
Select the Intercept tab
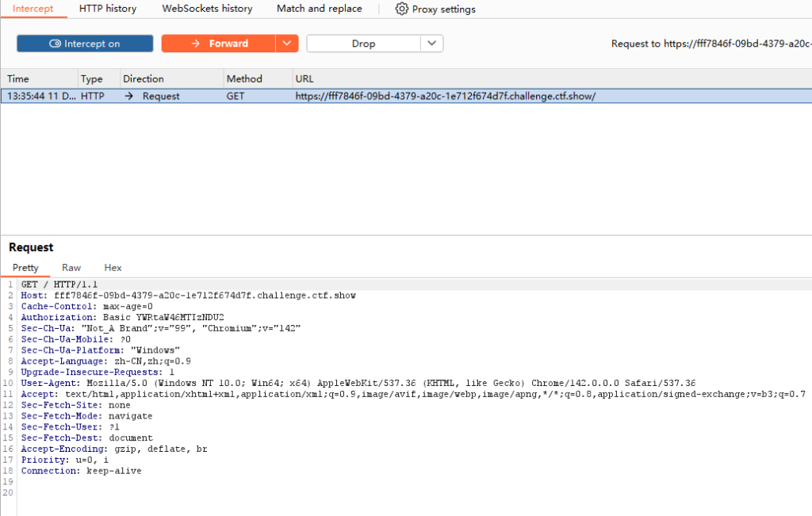[x=33, y=9]
